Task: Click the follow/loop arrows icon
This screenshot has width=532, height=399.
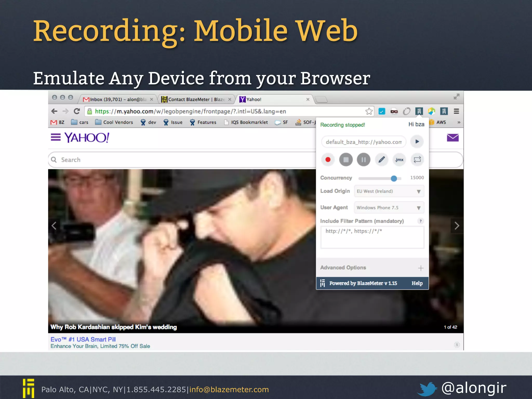Action: click(x=417, y=159)
